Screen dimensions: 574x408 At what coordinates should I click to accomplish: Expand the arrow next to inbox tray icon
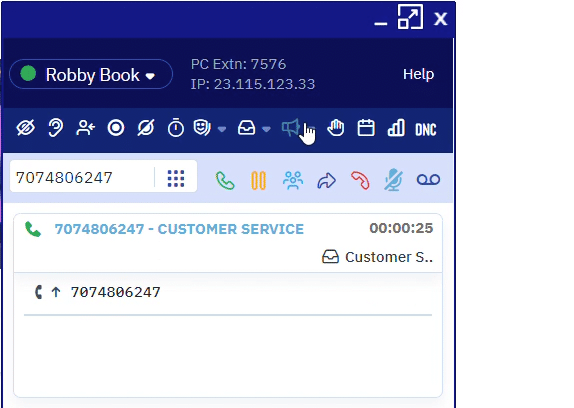266,129
